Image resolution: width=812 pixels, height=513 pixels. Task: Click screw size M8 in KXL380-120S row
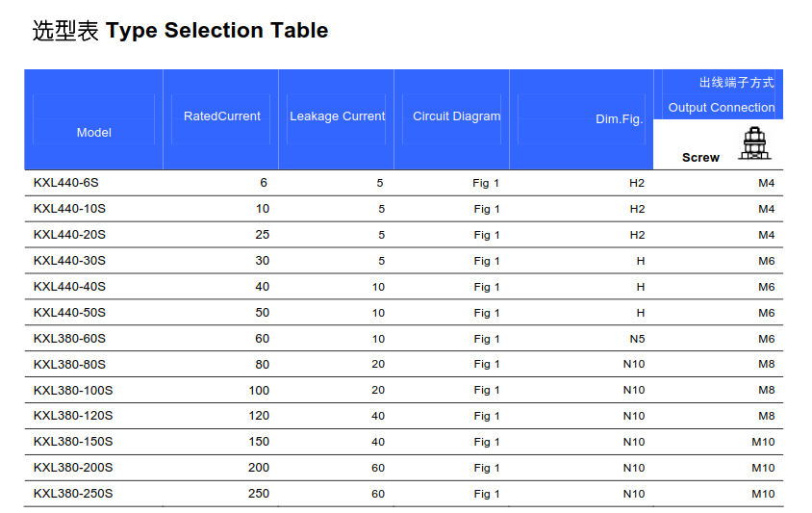coord(767,416)
